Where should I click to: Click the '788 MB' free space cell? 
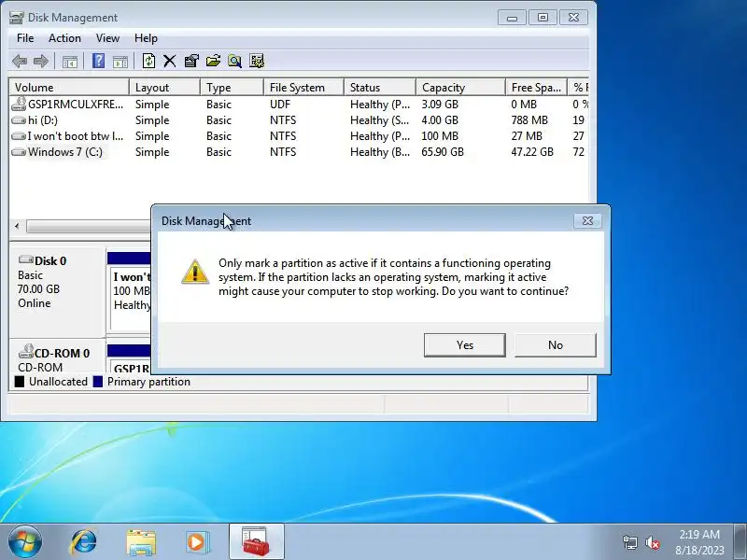(529, 120)
